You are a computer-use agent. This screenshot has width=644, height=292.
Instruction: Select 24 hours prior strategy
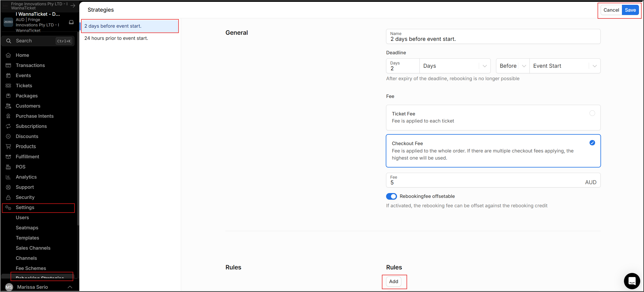116,38
